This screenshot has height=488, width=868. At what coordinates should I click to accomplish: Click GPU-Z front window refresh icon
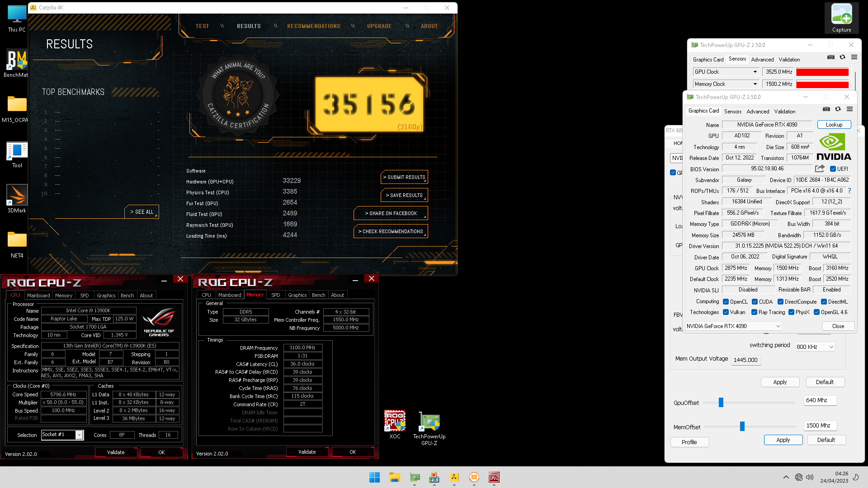click(838, 109)
